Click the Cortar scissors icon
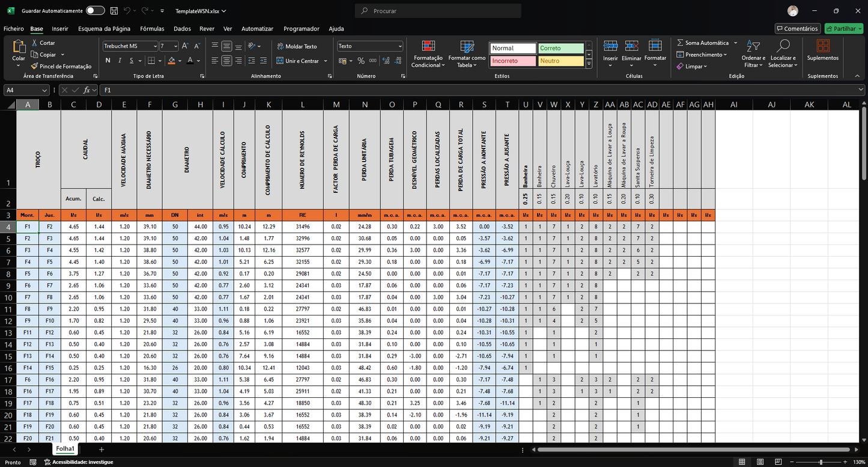The image size is (868, 467). (35, 43)
